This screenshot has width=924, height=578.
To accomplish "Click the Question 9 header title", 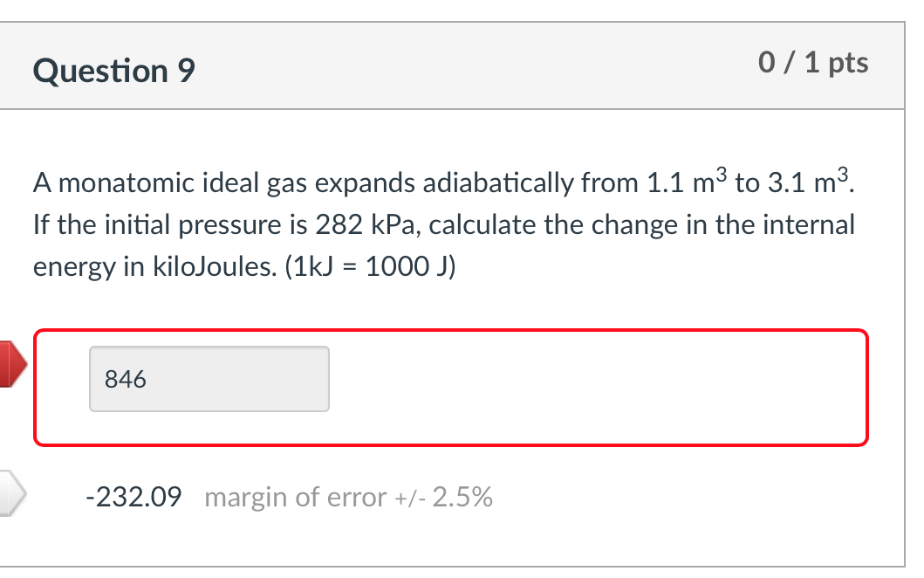I will point(113,70).
